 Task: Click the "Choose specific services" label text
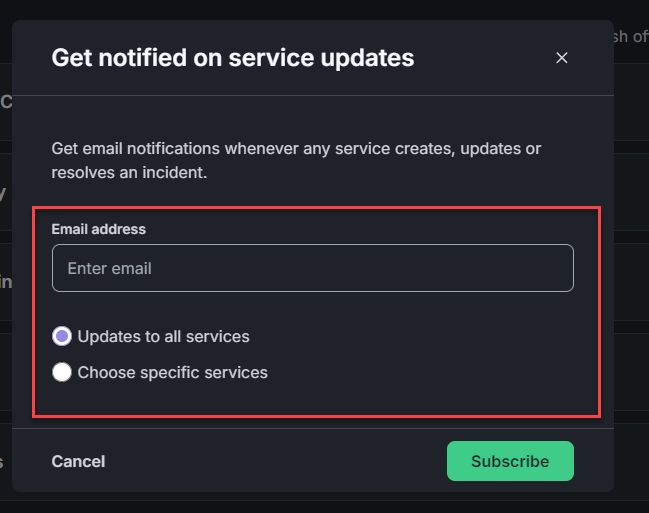(172, 372)
